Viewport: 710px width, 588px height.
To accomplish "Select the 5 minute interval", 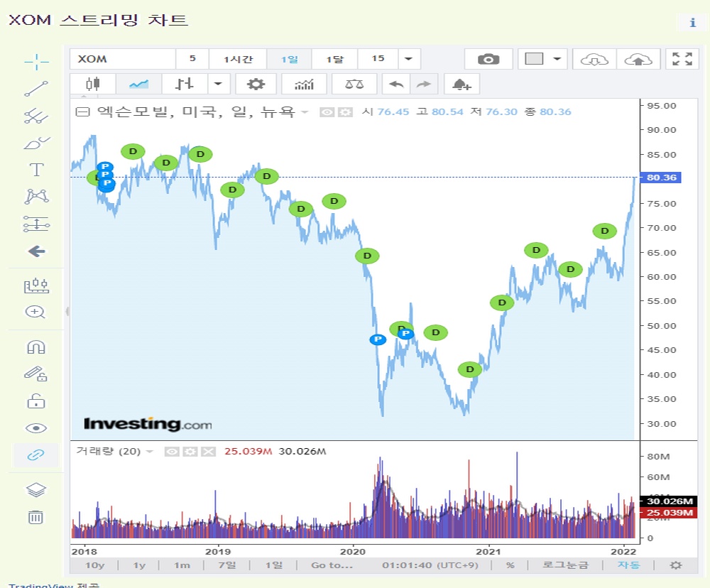I will click(192, 59).
